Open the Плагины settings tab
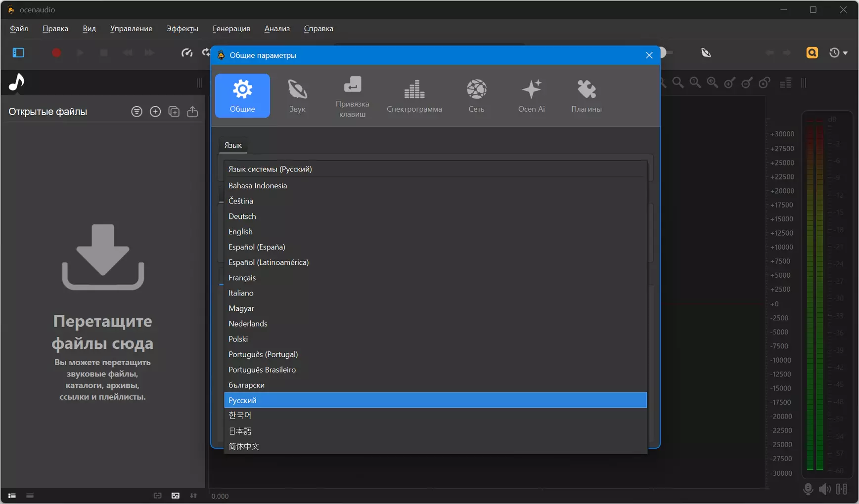 click(x=587, y=96)
